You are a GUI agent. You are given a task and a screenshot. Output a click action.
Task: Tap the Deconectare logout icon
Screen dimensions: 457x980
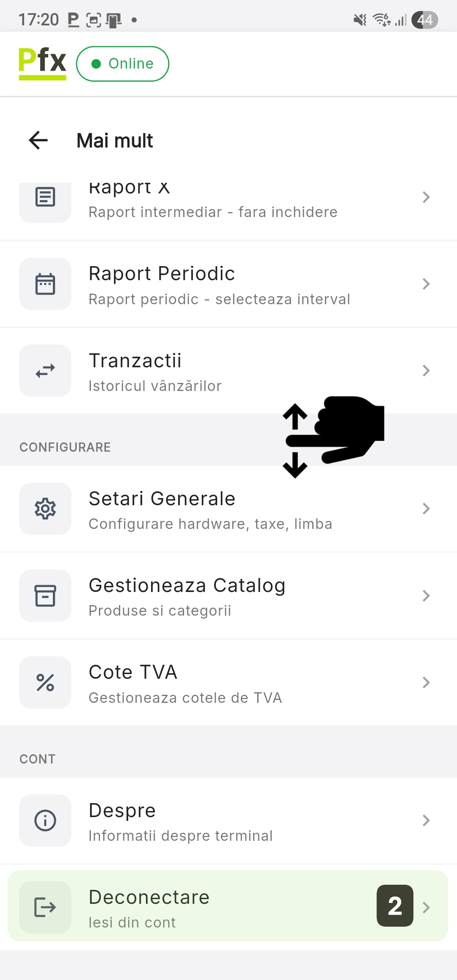coord(45,907)
